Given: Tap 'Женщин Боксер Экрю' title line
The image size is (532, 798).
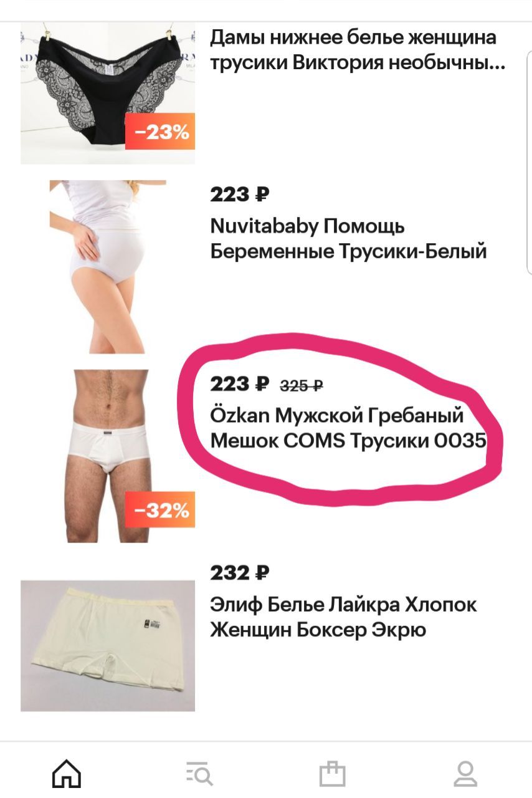Looking at the screenshot, I should (318, 630).
